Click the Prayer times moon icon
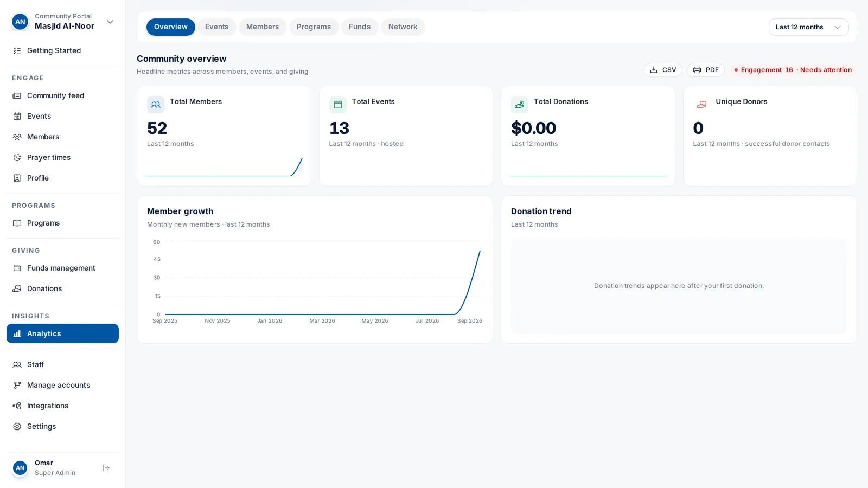This screenshot has width=868, height=488. click(17, 157)
